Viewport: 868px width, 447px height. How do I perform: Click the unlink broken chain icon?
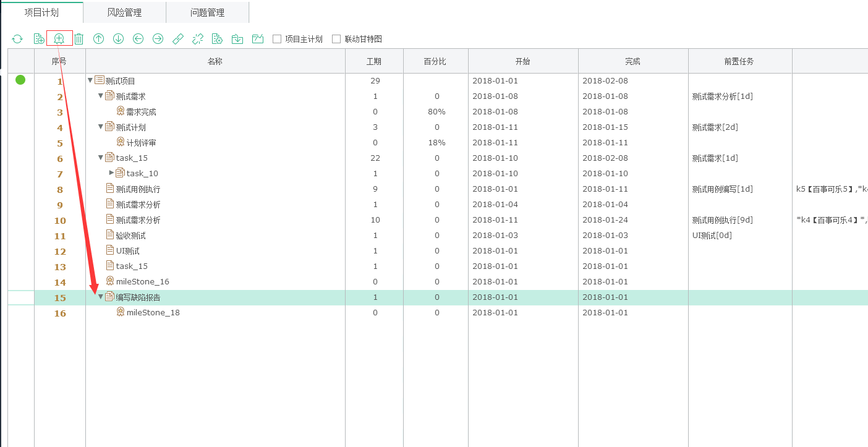click(x=198, y=39)
